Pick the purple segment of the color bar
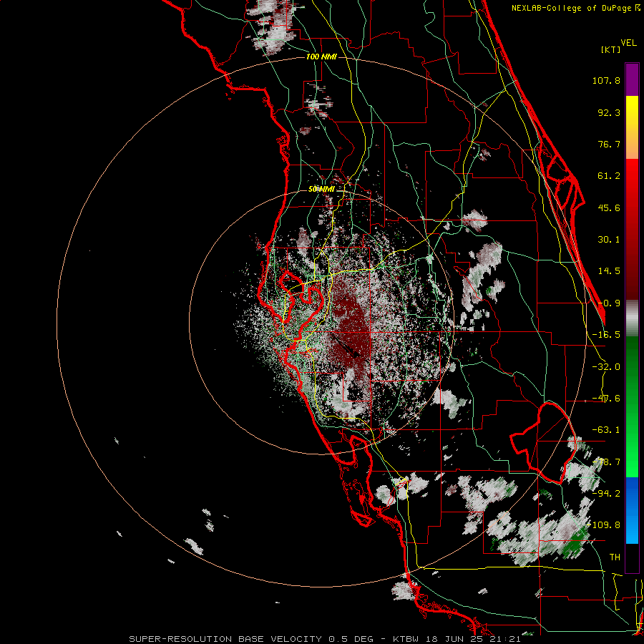The height and width of the screenshot is (644, 644). click(632, 79)
